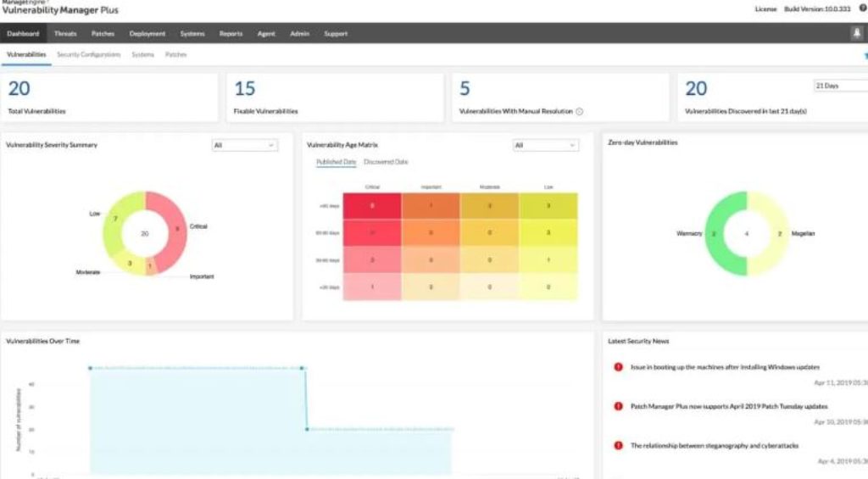The height and width of the screenshot is (479, 868).
Task: Click Wannacry segment of zero-day donut
Action: [715, 234]
